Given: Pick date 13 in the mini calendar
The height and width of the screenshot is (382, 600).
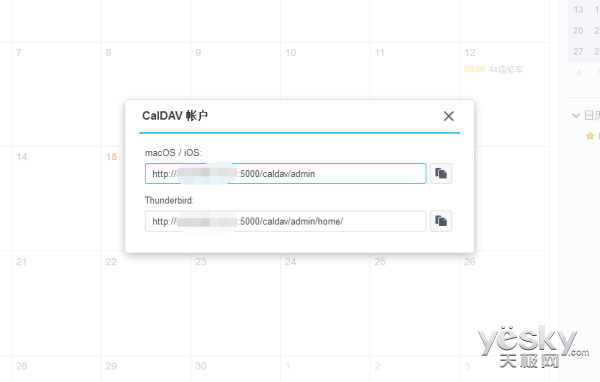Looking at the screenshot, I should [578, 10].
